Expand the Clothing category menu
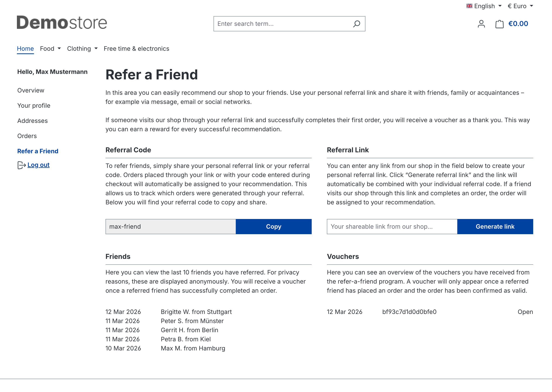This screenshot has height=392, width=552. tap(82, 48)
